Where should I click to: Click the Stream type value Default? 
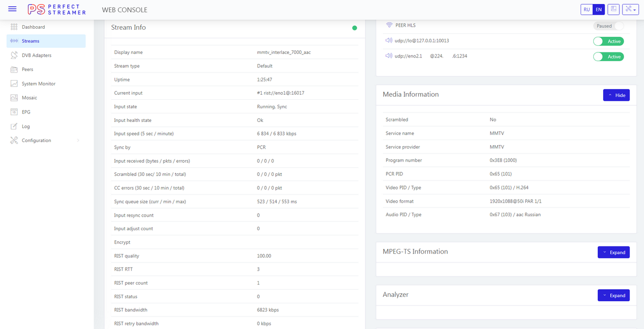point(265,66)
